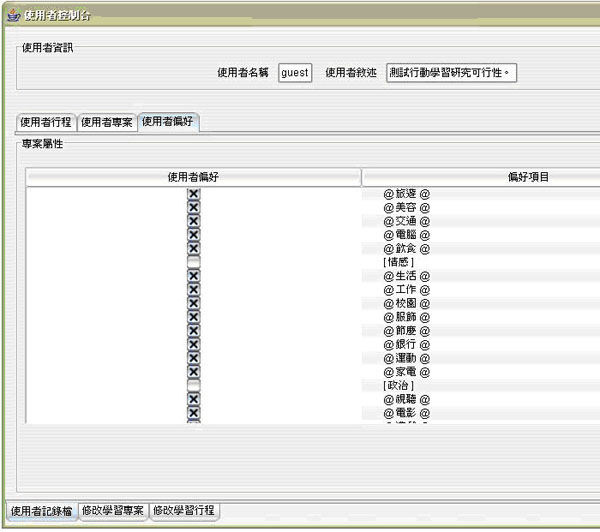Viewport: 600px width, 532px height.
Task: Enable the unchecked [情感] category checkbox
Action: tap(193, 262)
